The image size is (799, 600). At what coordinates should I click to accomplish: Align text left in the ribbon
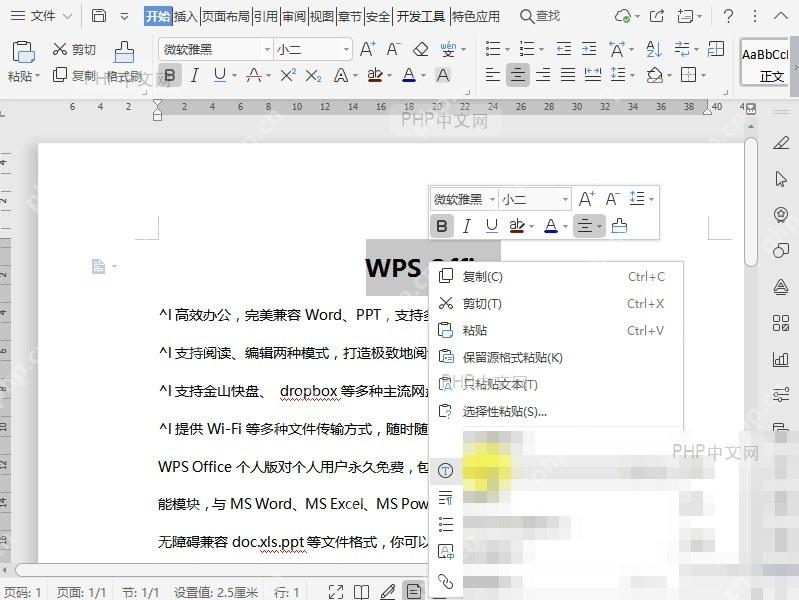[492, 75]
